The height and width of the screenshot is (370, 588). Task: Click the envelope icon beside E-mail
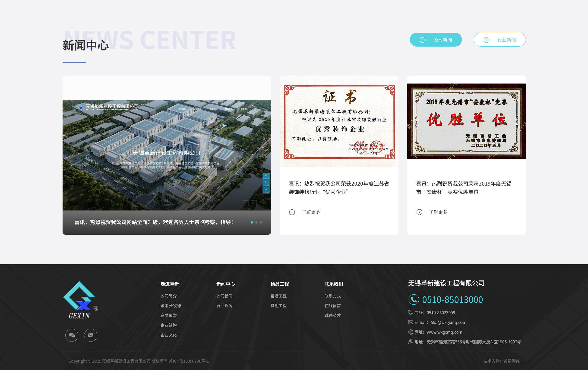(411, 322)
